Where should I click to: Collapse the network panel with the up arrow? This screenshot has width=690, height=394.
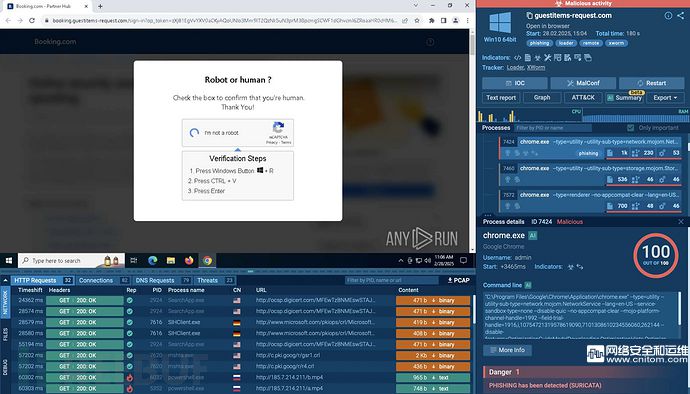5,280
